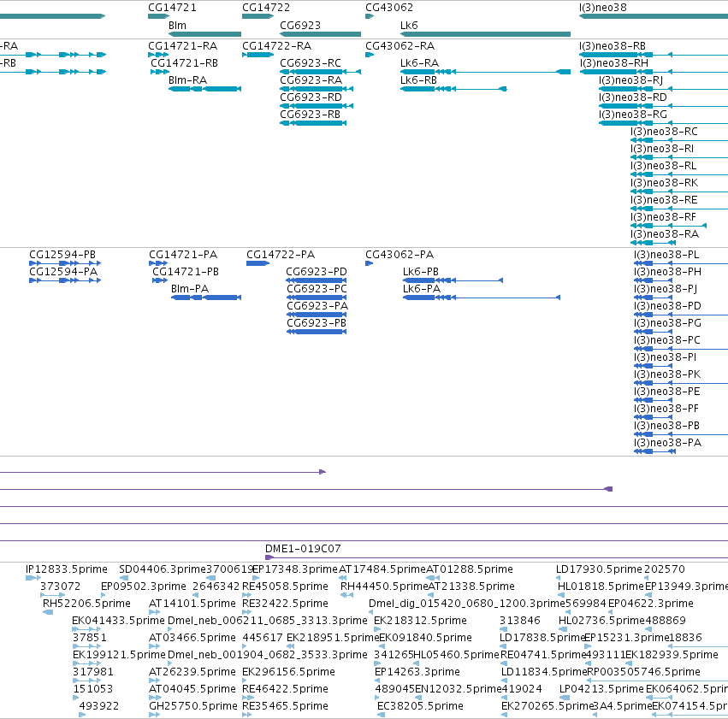Viewport: 728px width, 719px height.
Task: Open protein l(3)neo38-PA
Action: pyautogui.click(x=667, y=443)
